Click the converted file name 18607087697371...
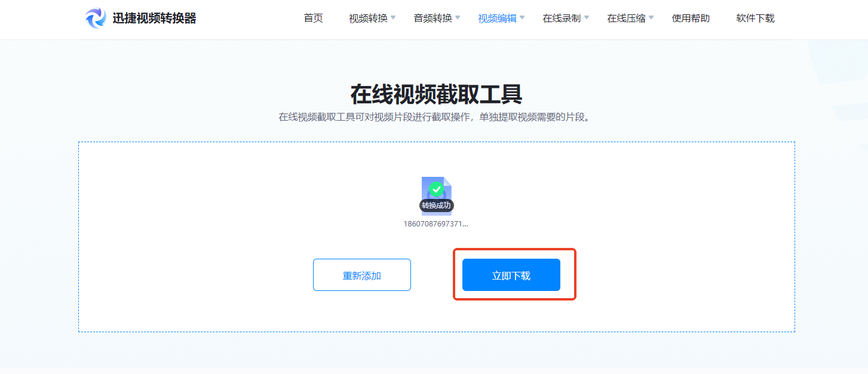This screenshot has width=868, height=374. click(x=436, y=224)
